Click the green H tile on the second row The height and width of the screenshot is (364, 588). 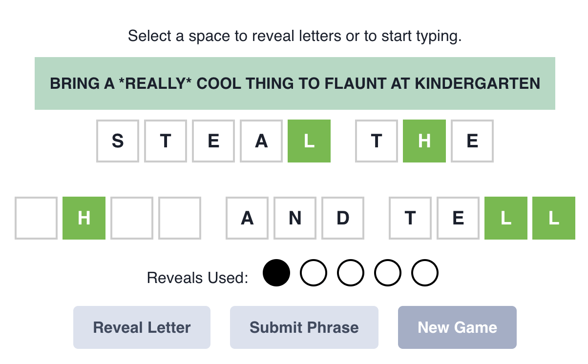click(84, 218)
